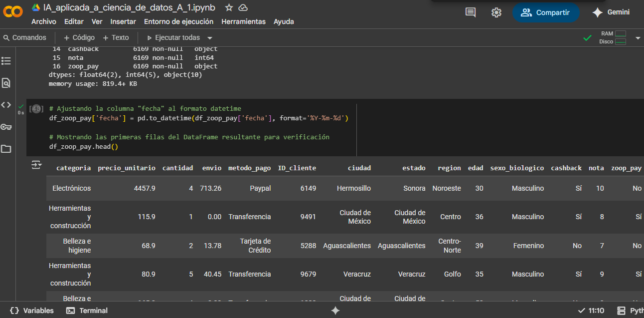This screenshot has height=318, width=644.
Task: Add a new Código cell
Action: click(79, 37)
